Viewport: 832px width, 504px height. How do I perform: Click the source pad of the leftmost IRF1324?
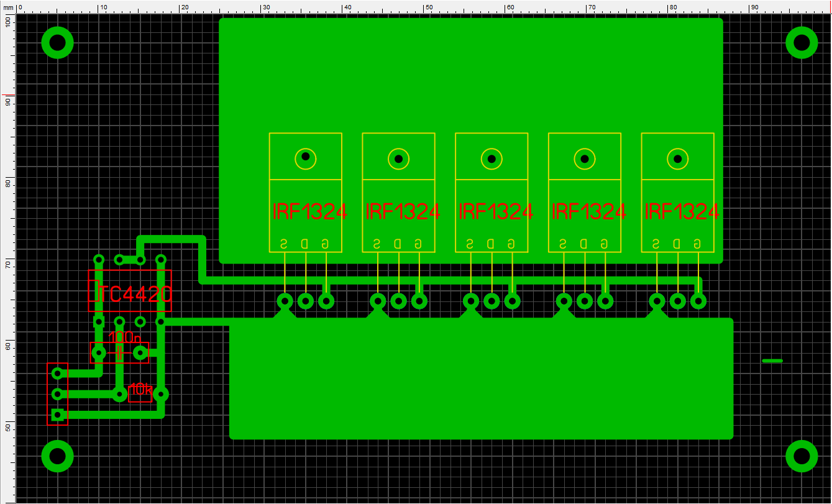click(x=285, y=301)
